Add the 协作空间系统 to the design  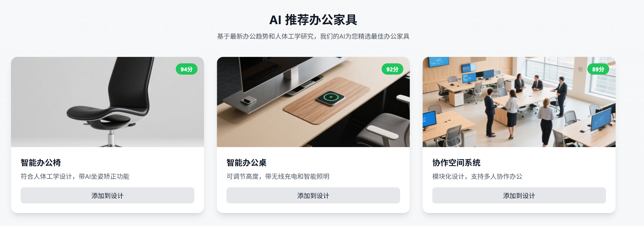[519, 195]
